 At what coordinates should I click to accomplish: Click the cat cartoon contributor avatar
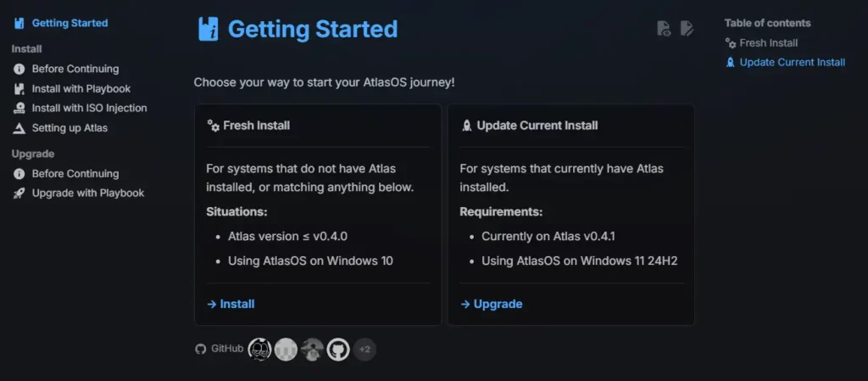pyautogui.click(x=259, y=349)
